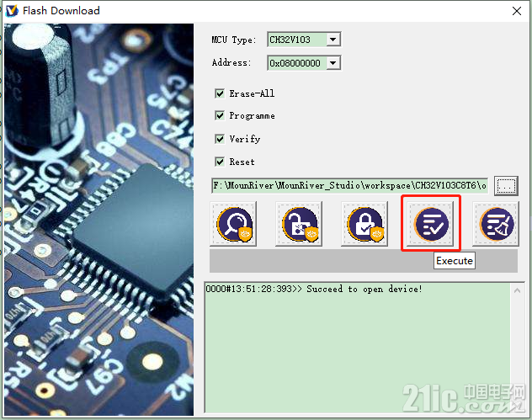The height and width of the screenshot is (420, 532).
Task: Click the Address label
Action: point(231,63)
